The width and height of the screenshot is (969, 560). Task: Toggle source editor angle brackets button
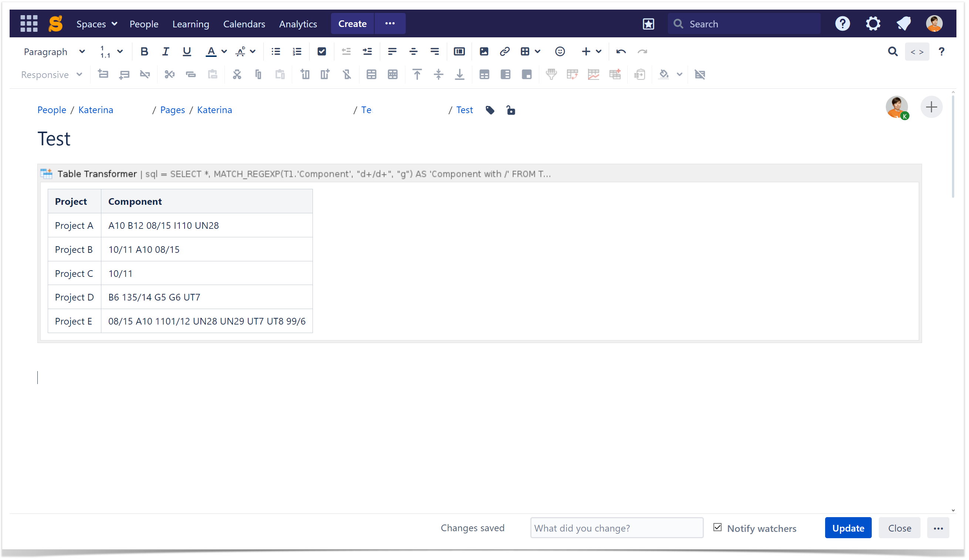tap(917, 52)
